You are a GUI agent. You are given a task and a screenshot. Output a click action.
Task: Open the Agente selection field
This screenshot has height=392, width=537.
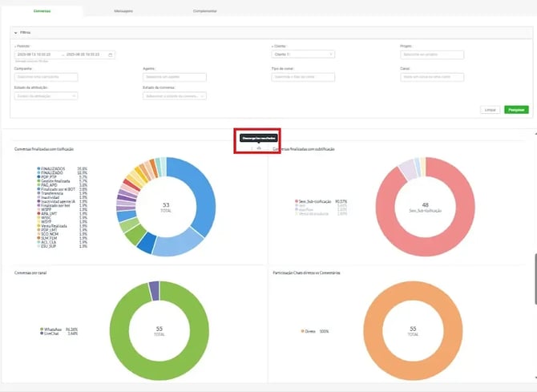(175, 77)
